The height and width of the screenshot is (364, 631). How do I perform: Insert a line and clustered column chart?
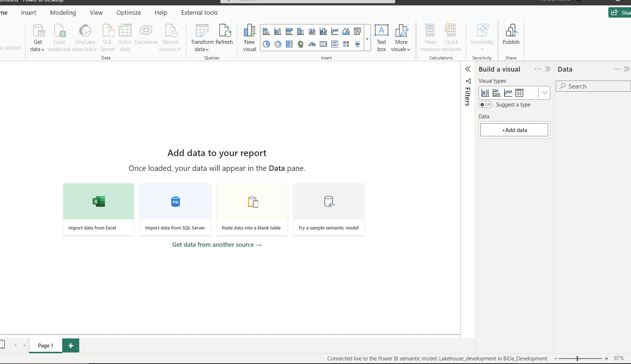(x=323, y=32)
